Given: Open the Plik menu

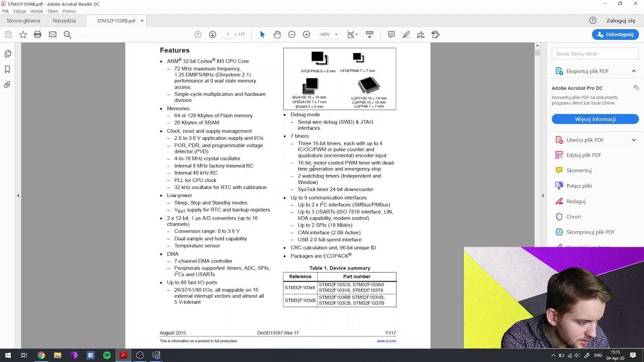Looking at the screenshot, I should [x=6, y=11].
